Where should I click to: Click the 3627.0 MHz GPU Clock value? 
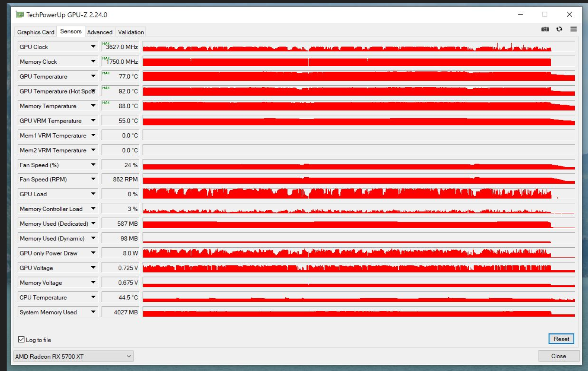[121, 47]
